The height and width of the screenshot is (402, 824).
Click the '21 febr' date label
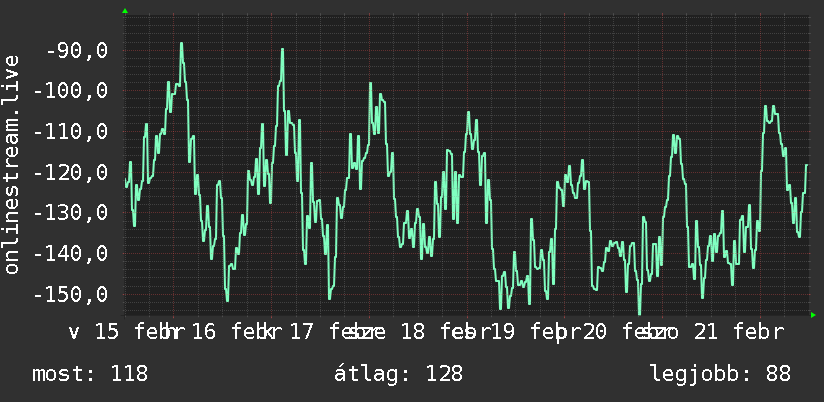739,332
